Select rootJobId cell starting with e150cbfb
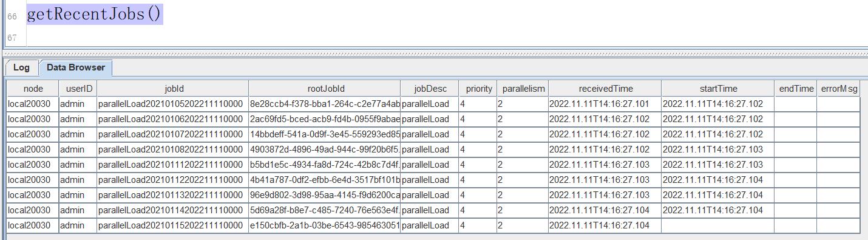The width and height of the screenshot is (868, 240). point(324,225)
